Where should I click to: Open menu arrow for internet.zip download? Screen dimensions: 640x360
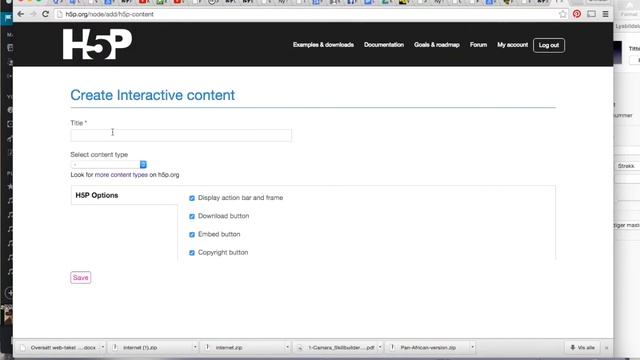pos(287,347)
